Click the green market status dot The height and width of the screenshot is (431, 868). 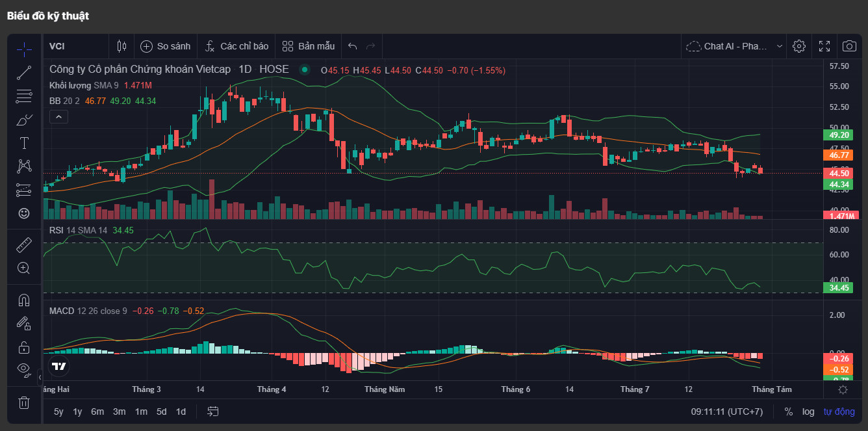tap(304, 70)
